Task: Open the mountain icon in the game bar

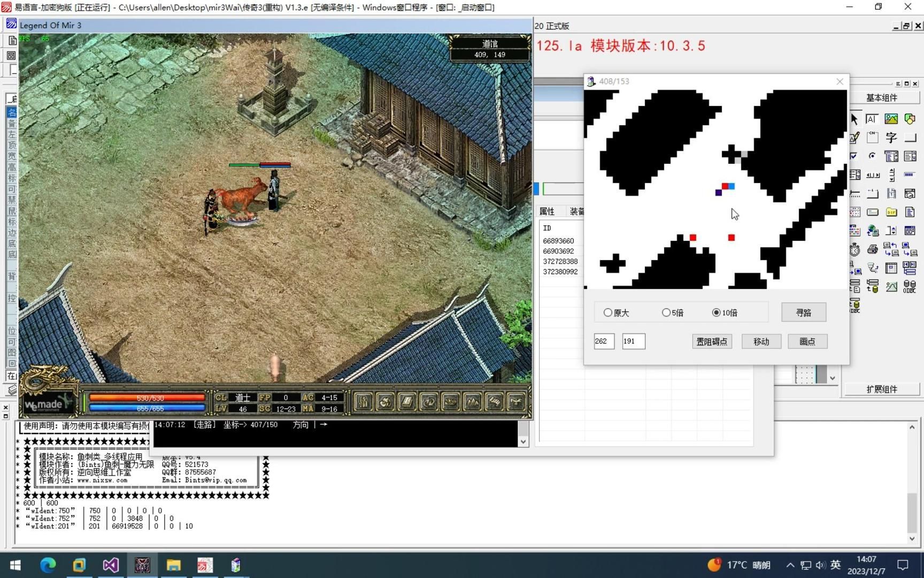Action: tap(473, 402)
